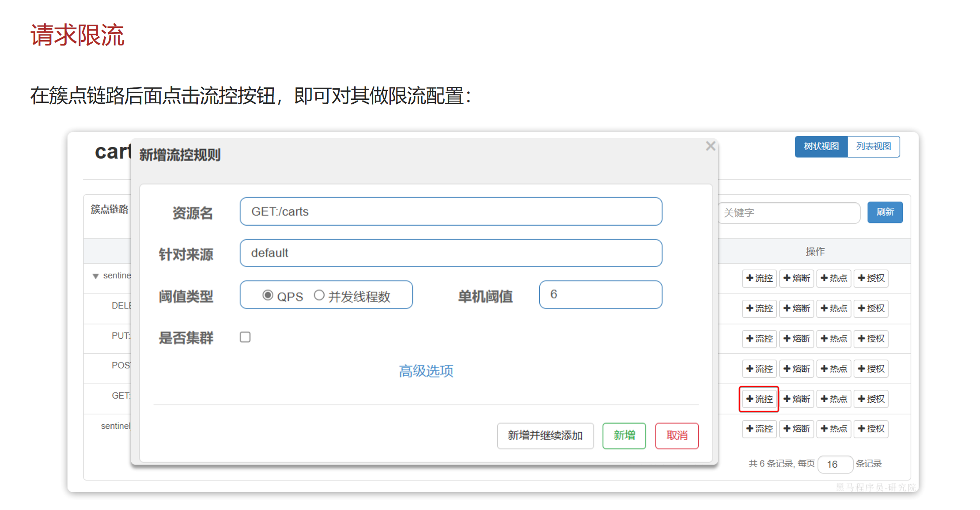The height and width of the screenshot is (510, 980).
Task: Expand the 高级选项 advanced options
Action: [426, 371]
